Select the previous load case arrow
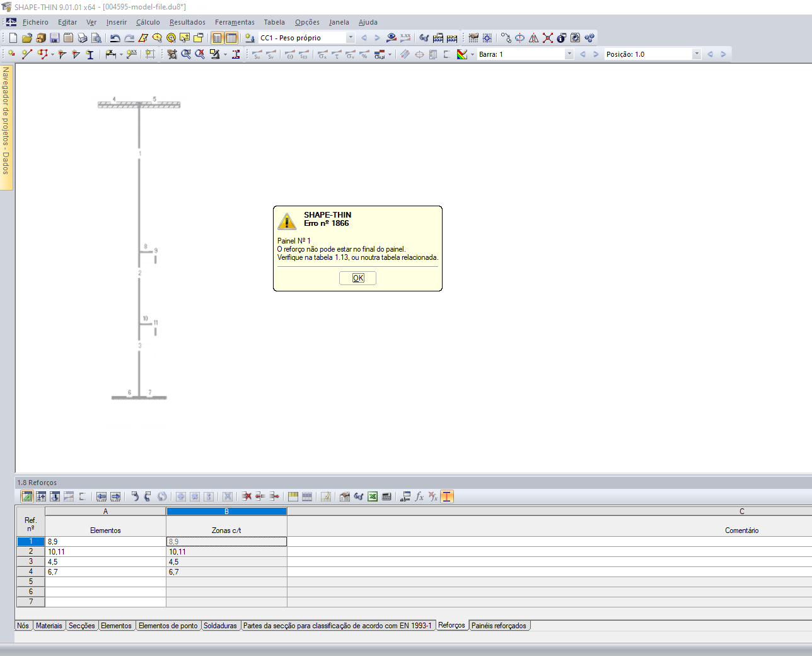Screen dimensions: 812x656 (364, 38)
